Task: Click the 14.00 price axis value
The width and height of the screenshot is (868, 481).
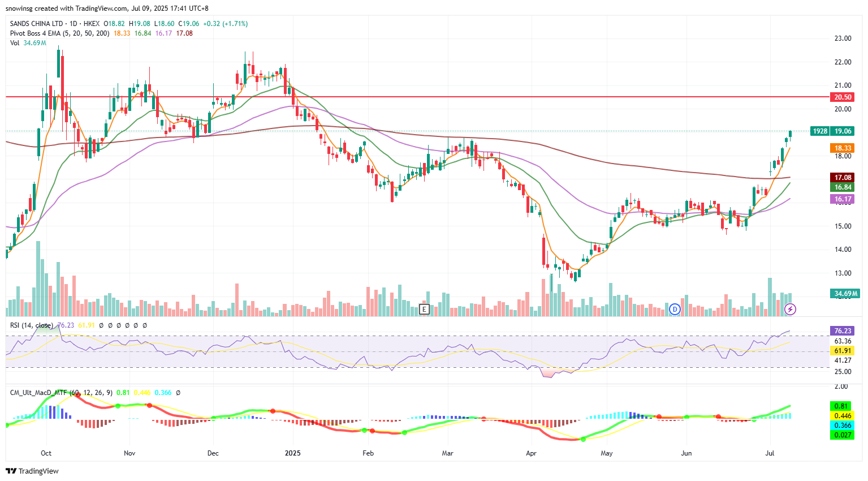Action: (843, 250)
